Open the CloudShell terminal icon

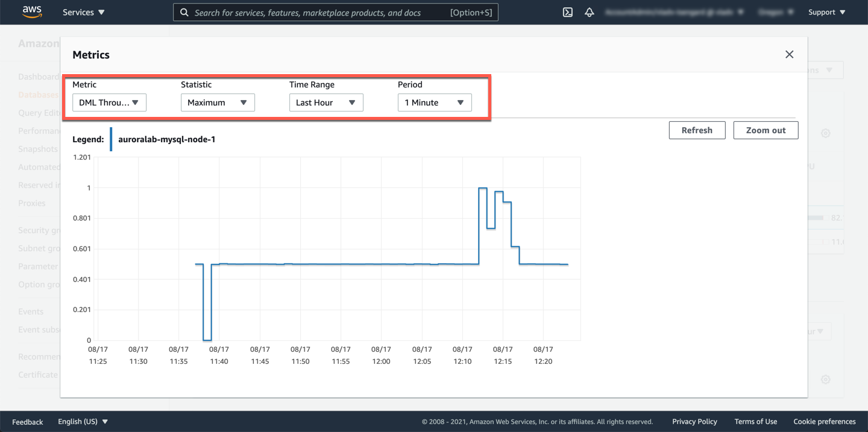pos(567,12)
